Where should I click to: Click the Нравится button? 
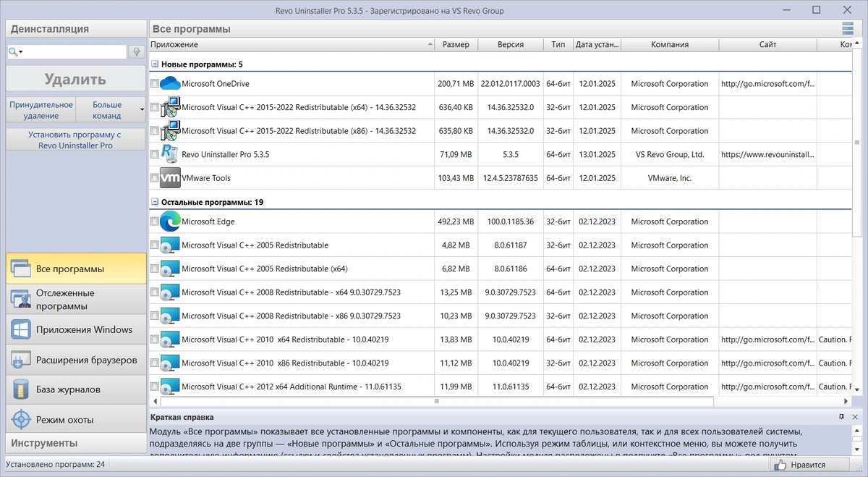809,465
